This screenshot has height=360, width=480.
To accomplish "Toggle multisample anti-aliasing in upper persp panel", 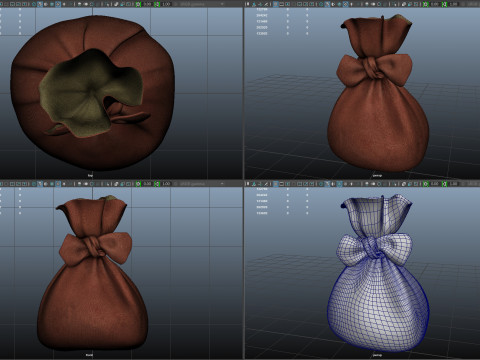I will (379, 4).
